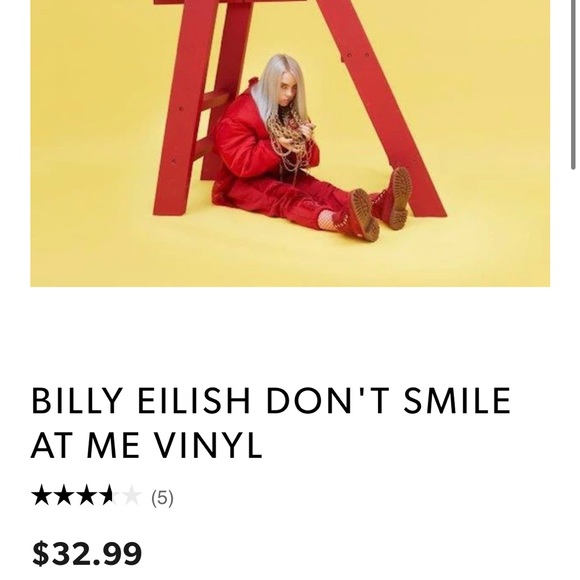The height and width of the screenshot is (580, 580).
Task: Click the third filled rating star
Action: (x=87, y=496)
